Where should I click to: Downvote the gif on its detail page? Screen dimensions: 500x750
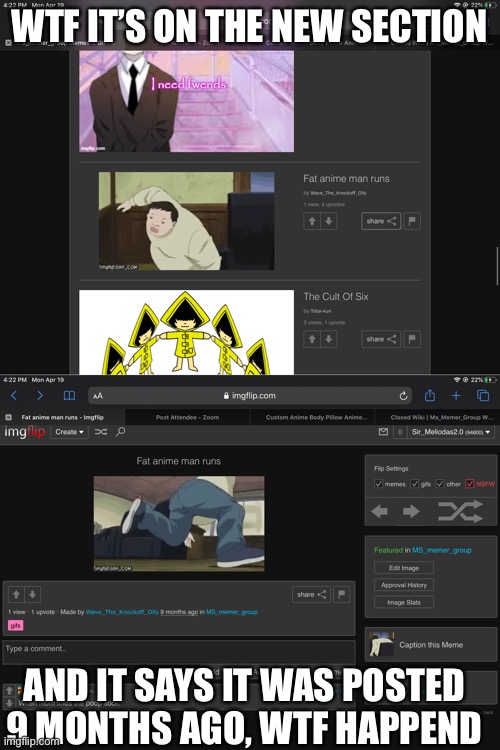(x=33, y=595)
